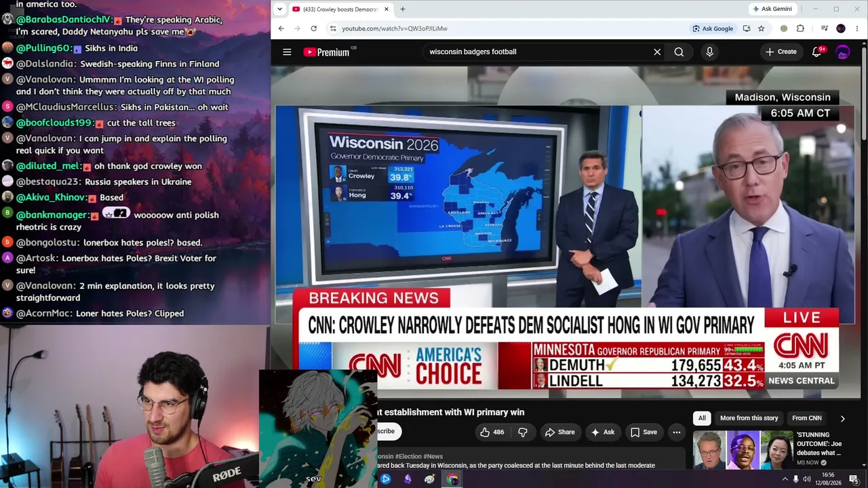Open the Chrome profile avatar

click(x=841, y=28)
